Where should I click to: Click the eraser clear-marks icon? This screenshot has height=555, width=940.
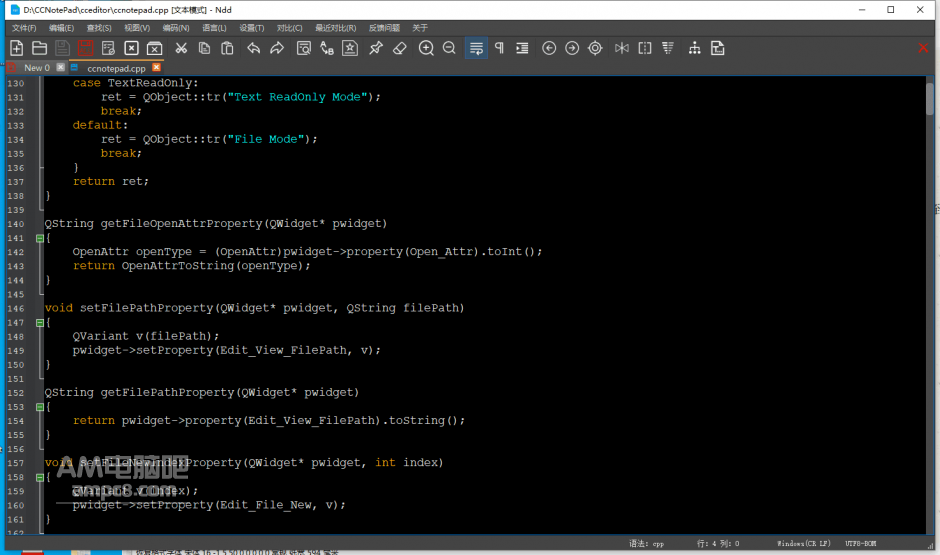400,49
